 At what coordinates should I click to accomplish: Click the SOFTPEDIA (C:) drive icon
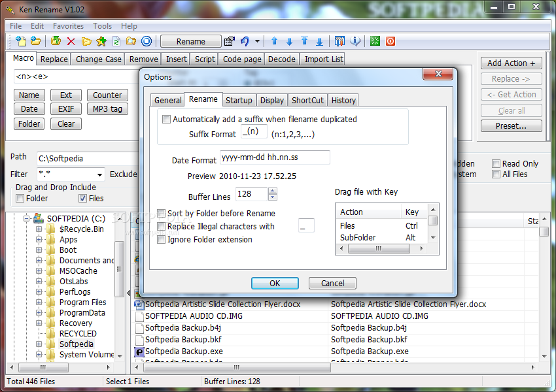(39, 218)
